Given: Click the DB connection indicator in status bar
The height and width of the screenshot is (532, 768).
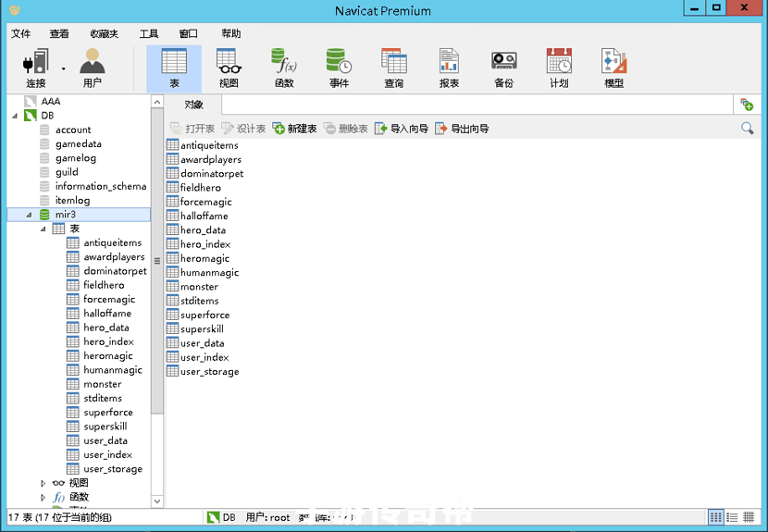Looking at the screenshot, I should click(221, 517).
